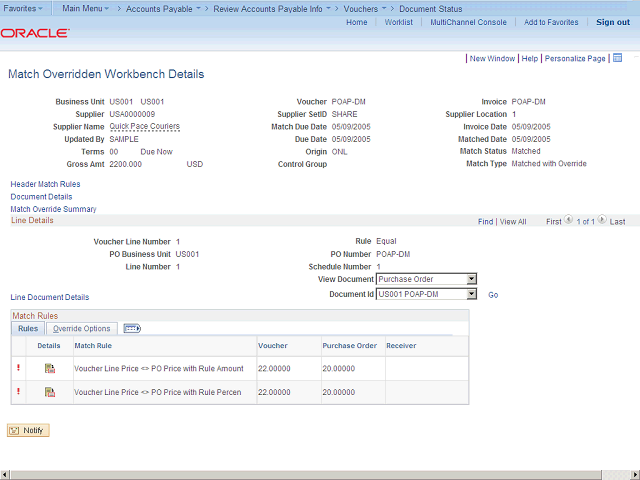This screenshot has width=640, height=480.
Task: Open the View Document dropdown
Action: click(x=472, y=279)
